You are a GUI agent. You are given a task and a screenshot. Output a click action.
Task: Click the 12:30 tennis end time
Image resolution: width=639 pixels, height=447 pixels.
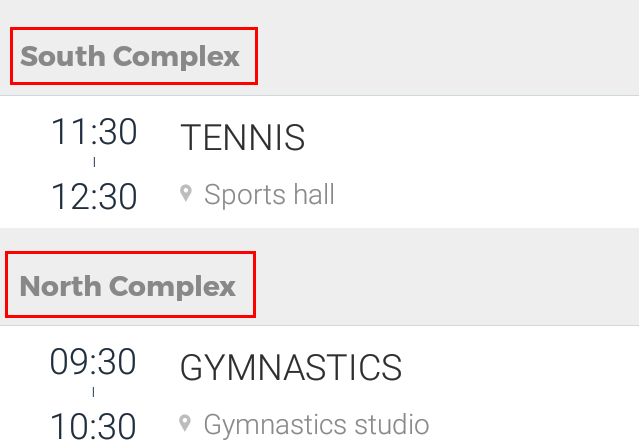(x=94, y=196)
